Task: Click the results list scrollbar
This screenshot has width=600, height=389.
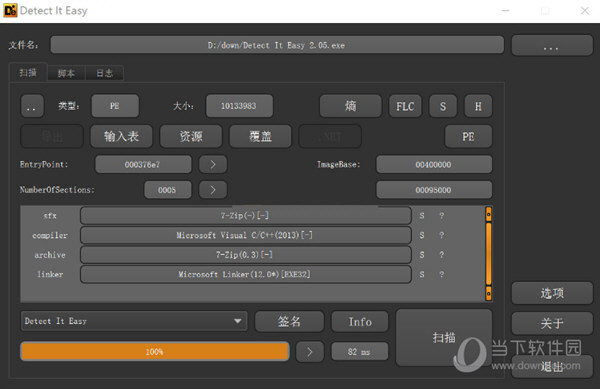Action: [x=489, y=254]
